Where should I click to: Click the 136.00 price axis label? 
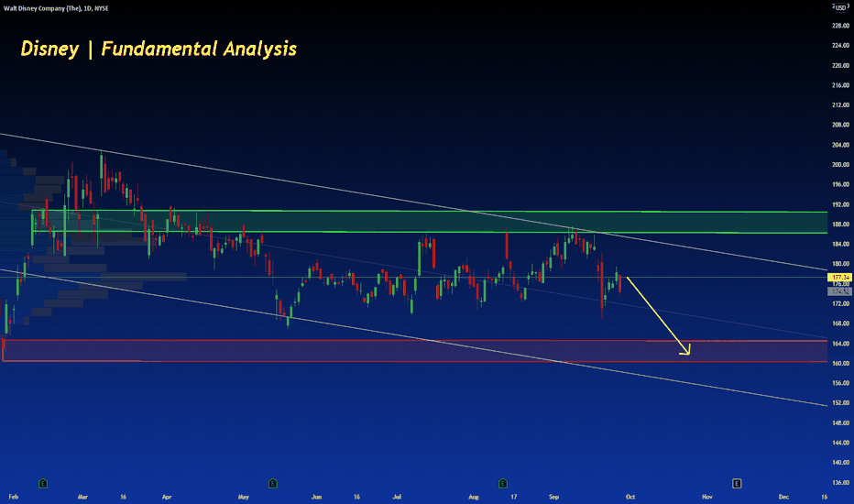coord(840,483)
